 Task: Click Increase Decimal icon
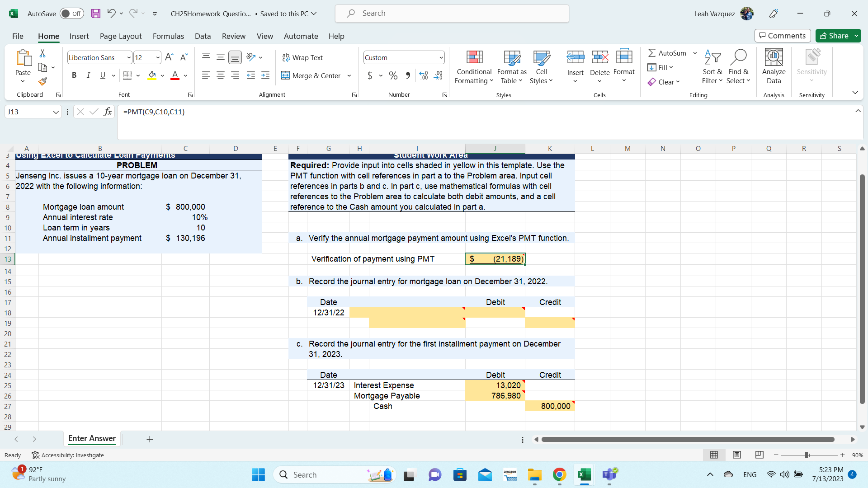coord(424,75)
